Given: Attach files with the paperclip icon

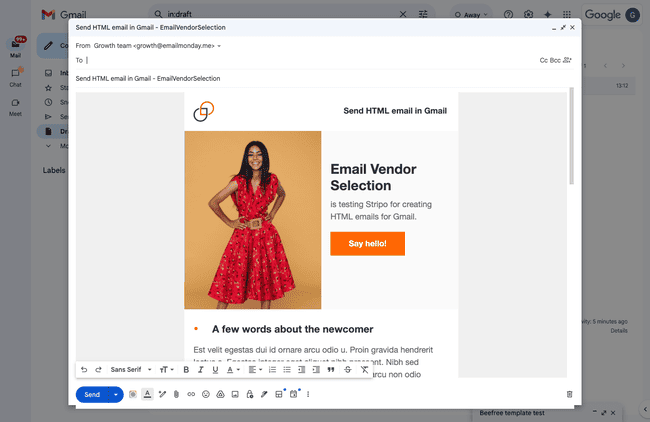Looking at the screenshot, I should point(176,394).
